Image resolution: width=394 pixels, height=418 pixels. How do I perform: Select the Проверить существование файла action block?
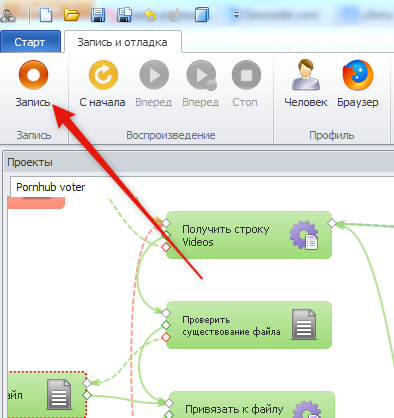coord(249,325)
